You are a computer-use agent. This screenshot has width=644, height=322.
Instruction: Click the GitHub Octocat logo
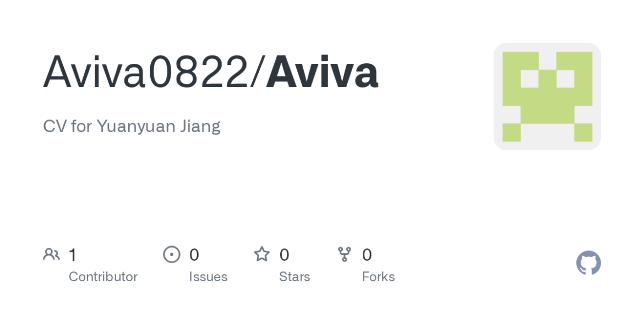588,263
